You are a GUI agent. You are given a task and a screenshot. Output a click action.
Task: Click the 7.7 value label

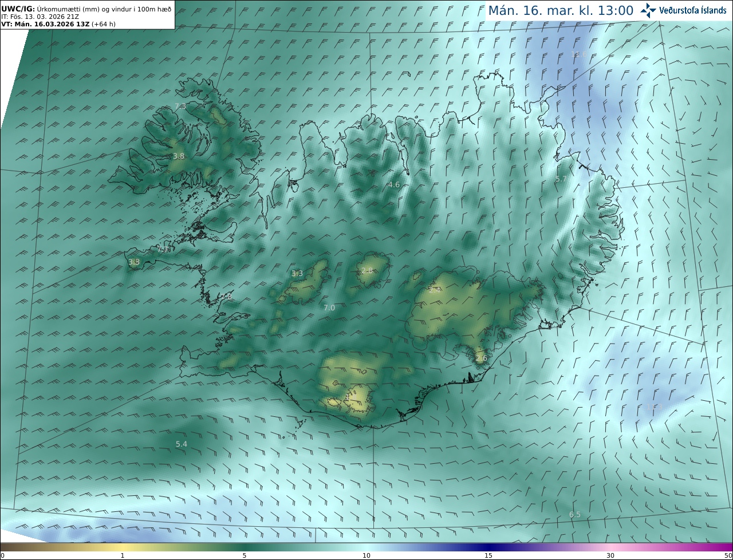click(x=163, y=250)
